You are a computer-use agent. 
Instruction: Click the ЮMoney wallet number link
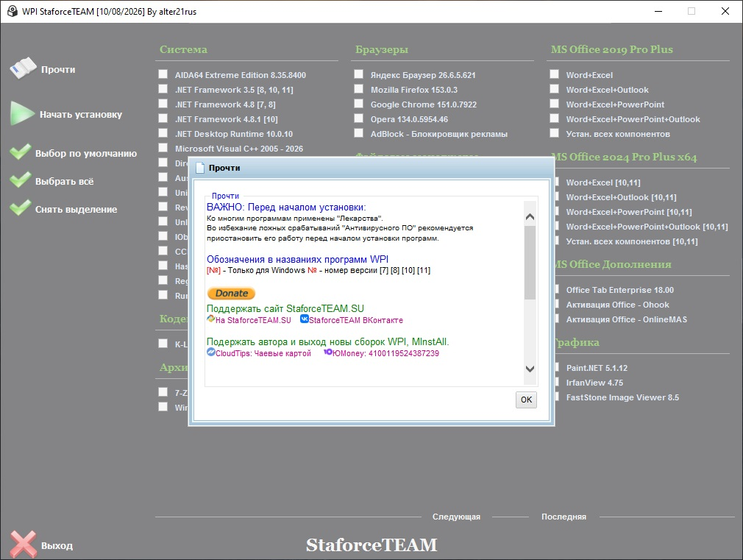point(385,353)
